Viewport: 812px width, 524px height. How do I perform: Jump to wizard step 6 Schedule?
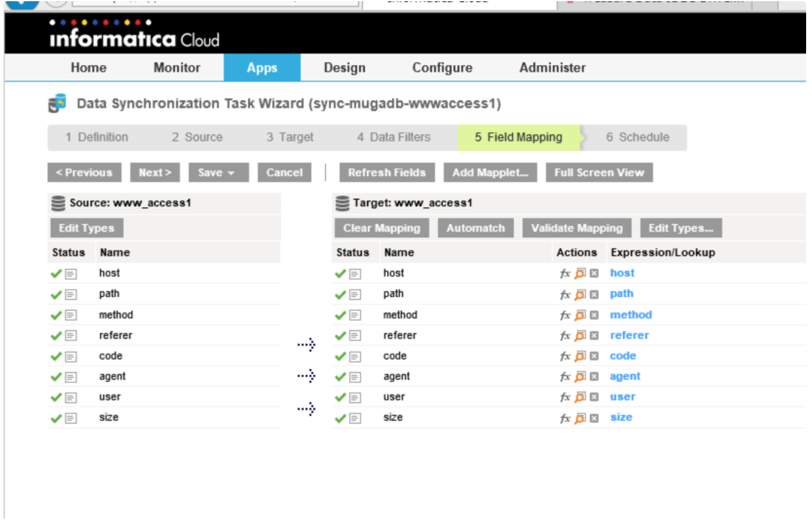click(637, 137)
